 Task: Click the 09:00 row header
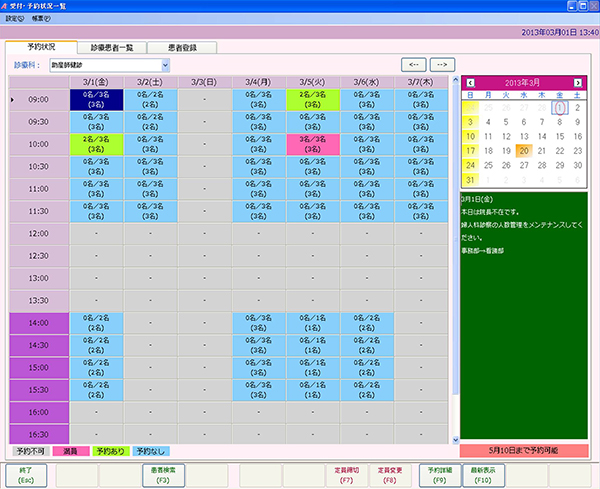(x=39, y=99)
